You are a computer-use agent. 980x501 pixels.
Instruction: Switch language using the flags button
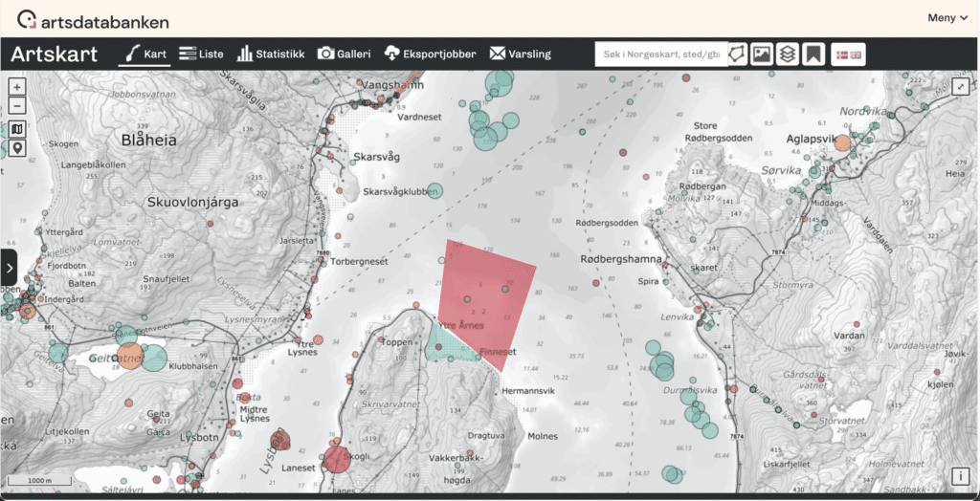[848, 54]
